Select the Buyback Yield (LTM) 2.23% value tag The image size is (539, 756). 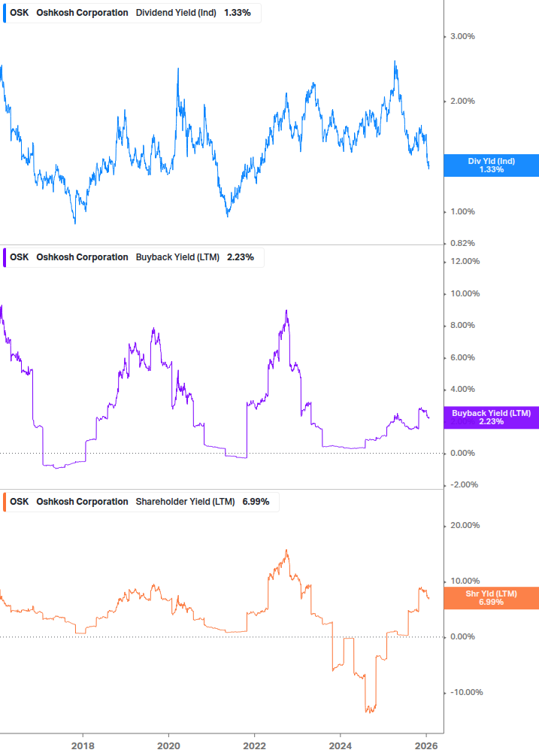(492, 417)
